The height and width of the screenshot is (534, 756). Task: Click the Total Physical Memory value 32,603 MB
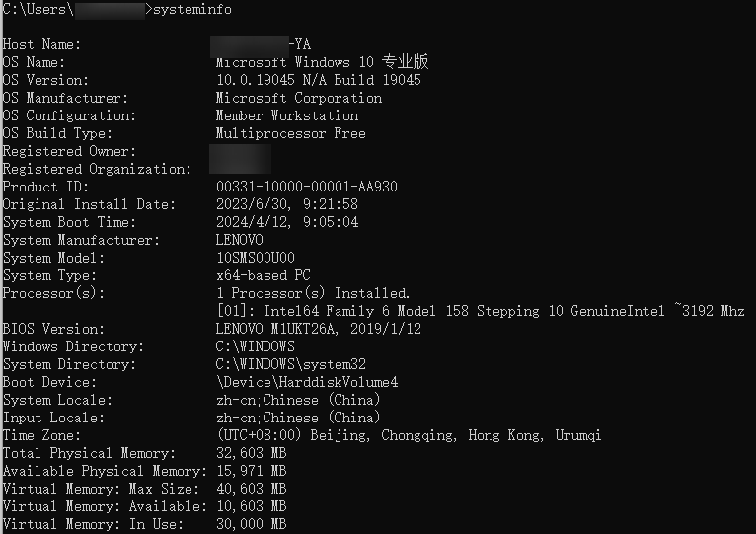(251, 453)
